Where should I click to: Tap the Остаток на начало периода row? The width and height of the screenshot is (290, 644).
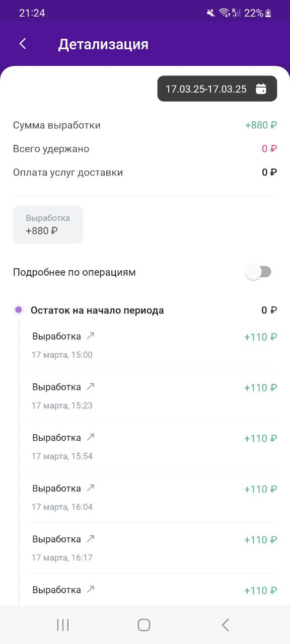tap(145, 310)
